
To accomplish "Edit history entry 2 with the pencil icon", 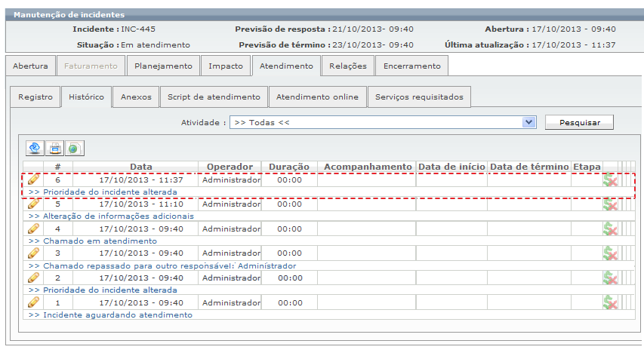I will [34, 278].
